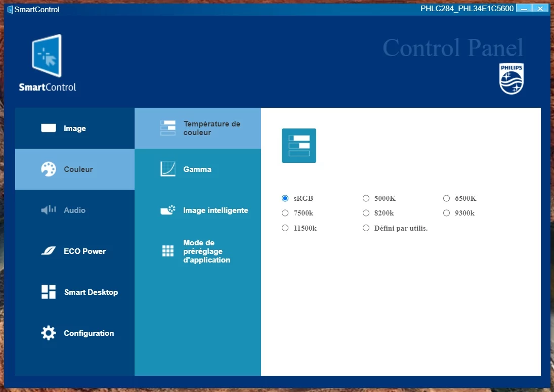Click the ECO Power leaf icon

coord(49,251)
